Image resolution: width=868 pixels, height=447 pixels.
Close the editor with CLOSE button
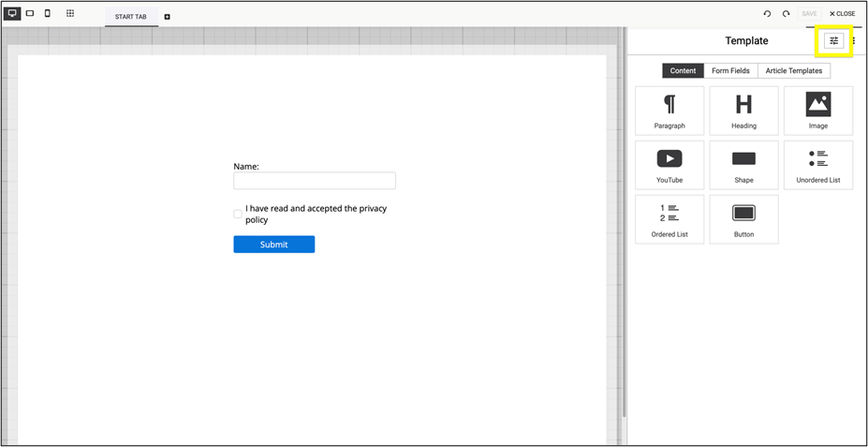(842, 14)
